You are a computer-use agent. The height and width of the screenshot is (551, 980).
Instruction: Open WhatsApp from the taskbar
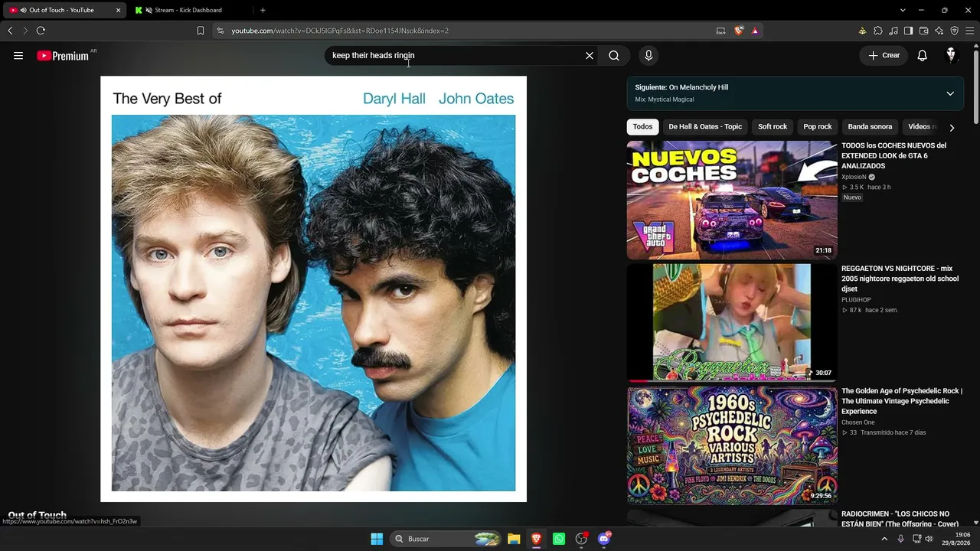point(559,539)
